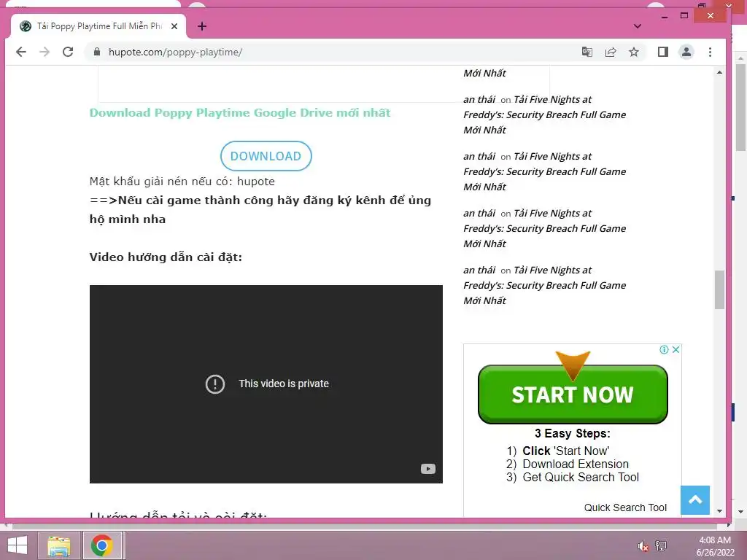Select the Tải Poppy Playtime tab
Screen dimensions: 747x560
click(98, 26)
